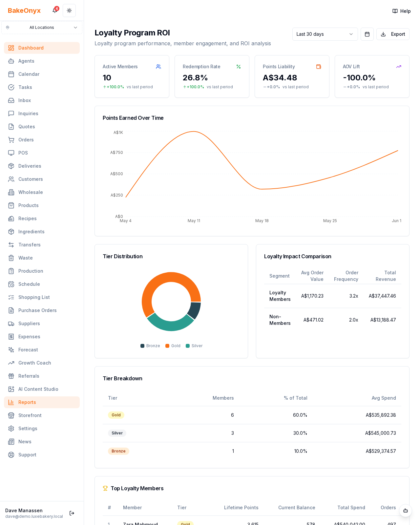The image size is (420, 525).
Task: Expand the All Locations dropdown
Action: [42, 28]
